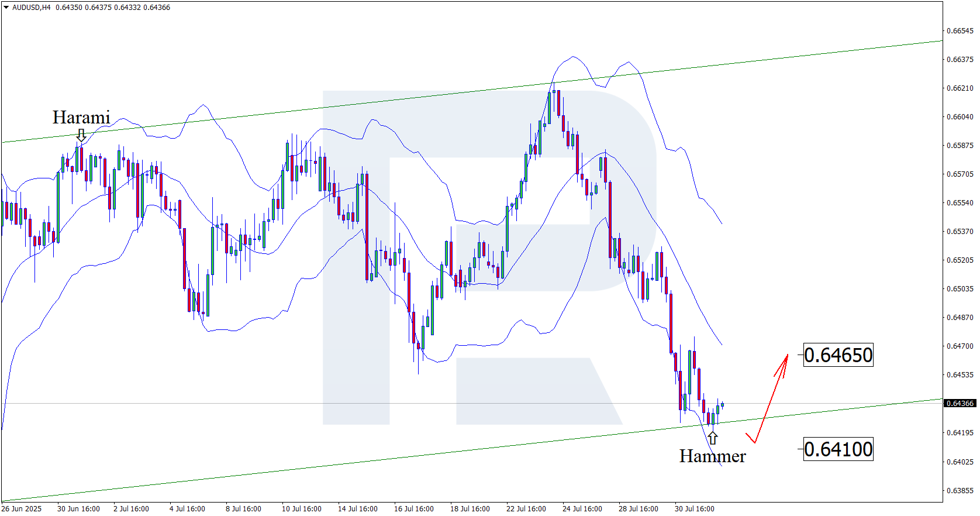Click the 30 Jun 16:00 time label
This screenshot has height=516, width=980.
point(78,509)
